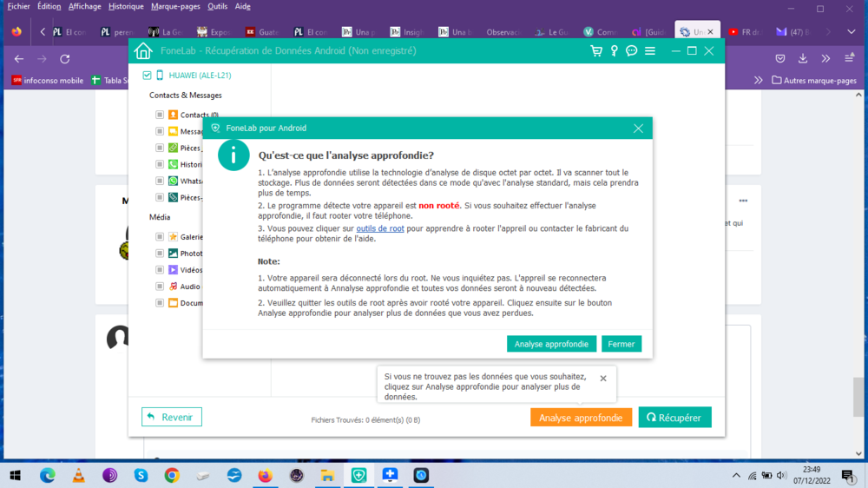The image size is (868, 488).
Task: Select the Vidéos category icon
Action: point(174,270)
